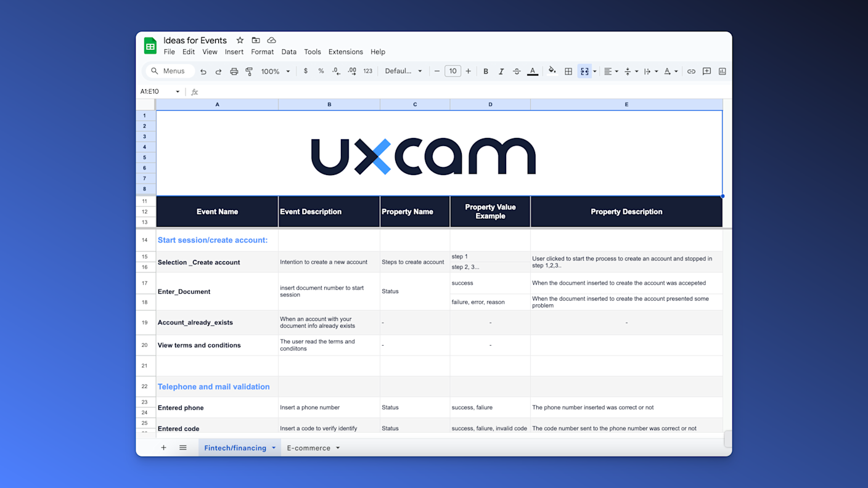Click the Event Name header cell
The height and width of the screenshot is (488, 868).
pos(217,212)
